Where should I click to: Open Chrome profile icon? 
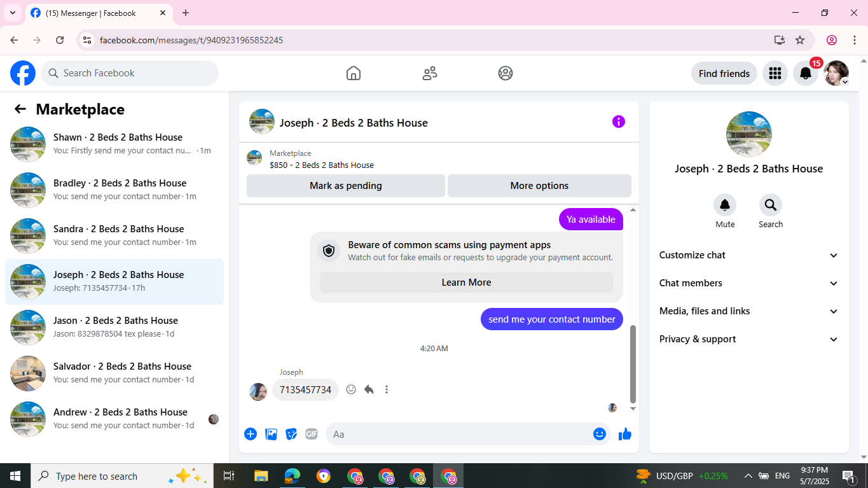coord(832,40)
